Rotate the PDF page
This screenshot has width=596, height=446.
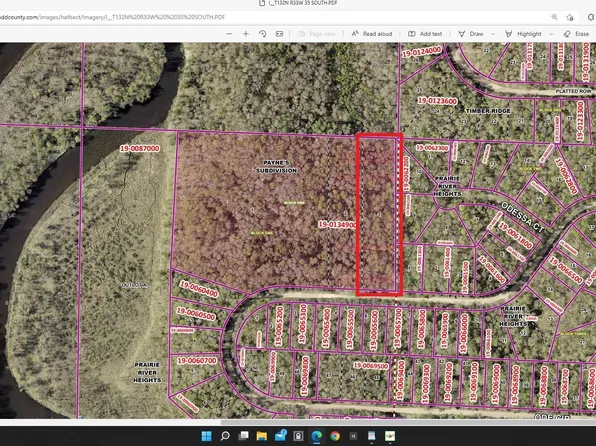(263, 34)
